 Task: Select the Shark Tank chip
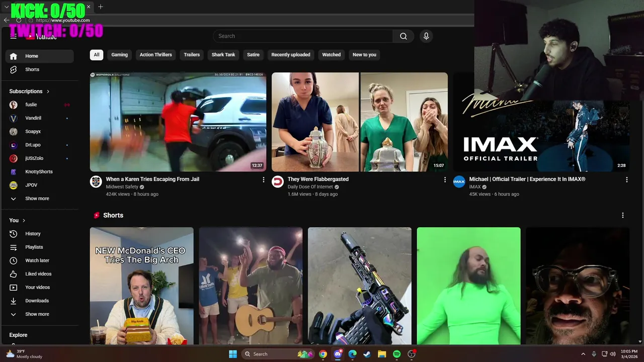pyautogui.click(x=223, y=55)
